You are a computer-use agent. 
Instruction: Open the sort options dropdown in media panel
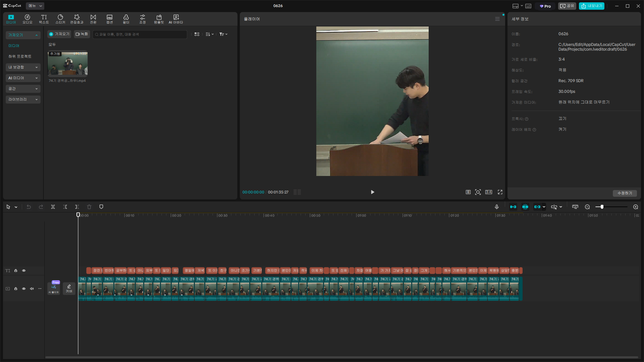click(210, 34)
